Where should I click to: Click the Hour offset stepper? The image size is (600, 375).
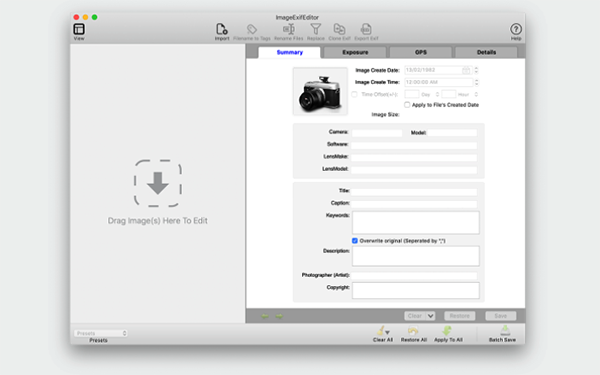coord(476,94)
